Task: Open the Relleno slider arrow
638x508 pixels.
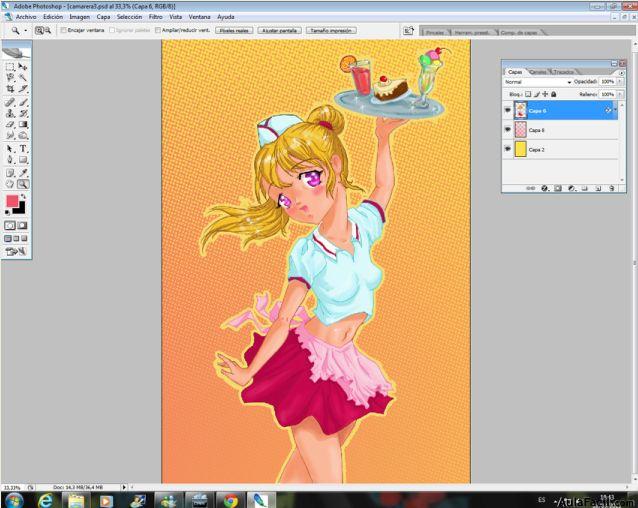Action: point(620,94)
